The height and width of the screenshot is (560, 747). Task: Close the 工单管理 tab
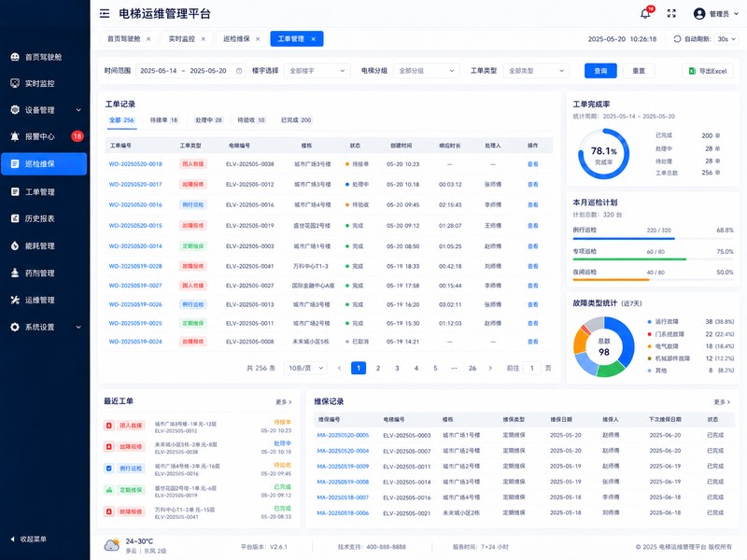pos(313,39)
